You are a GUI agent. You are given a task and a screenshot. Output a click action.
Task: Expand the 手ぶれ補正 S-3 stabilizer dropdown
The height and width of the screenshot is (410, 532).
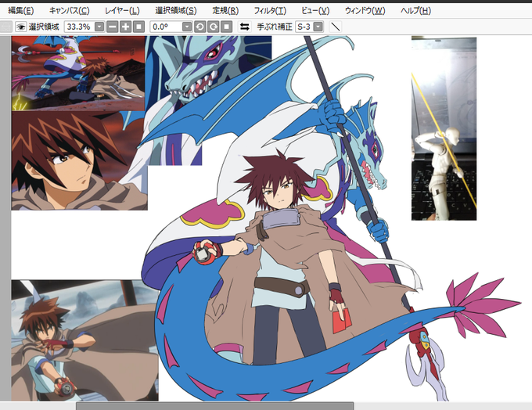[x=318, y=27]
